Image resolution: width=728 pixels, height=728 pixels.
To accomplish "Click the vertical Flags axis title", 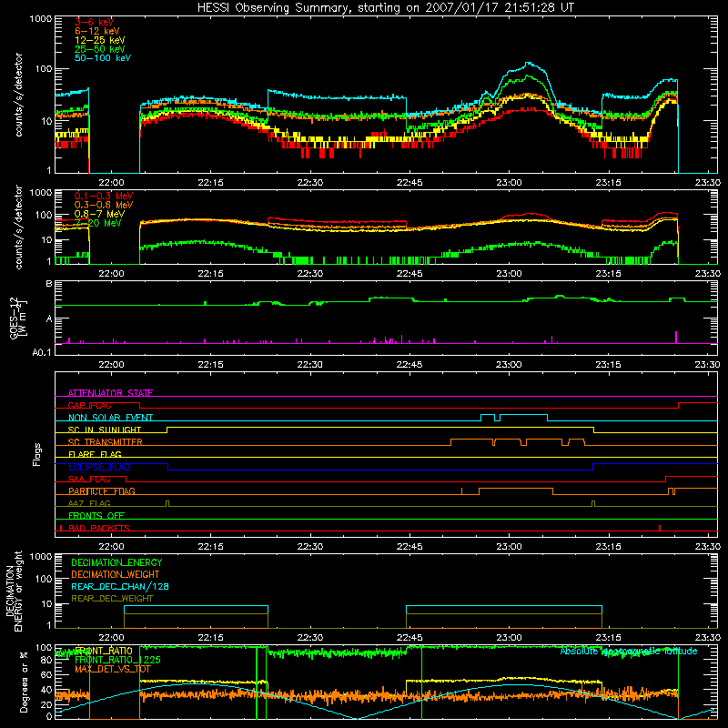I will pyautogui.click(x=37, y=454).
